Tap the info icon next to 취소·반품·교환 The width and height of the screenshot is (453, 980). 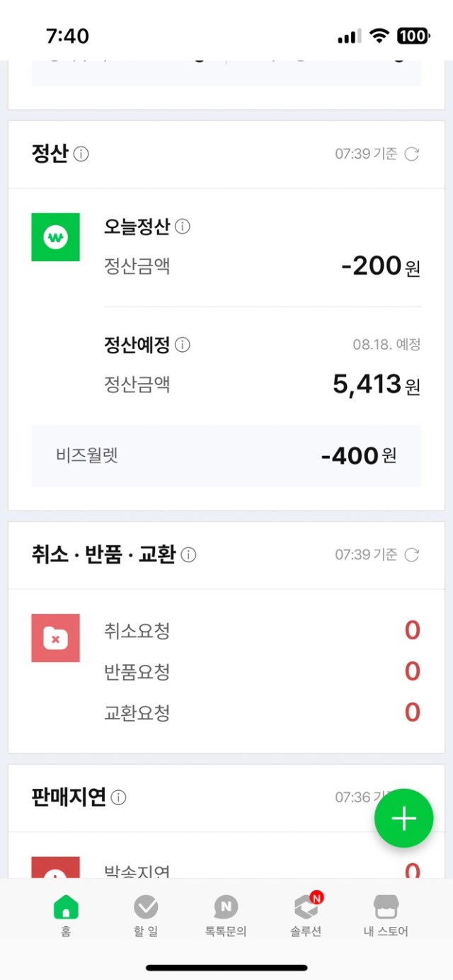click(x=188, y=555)
